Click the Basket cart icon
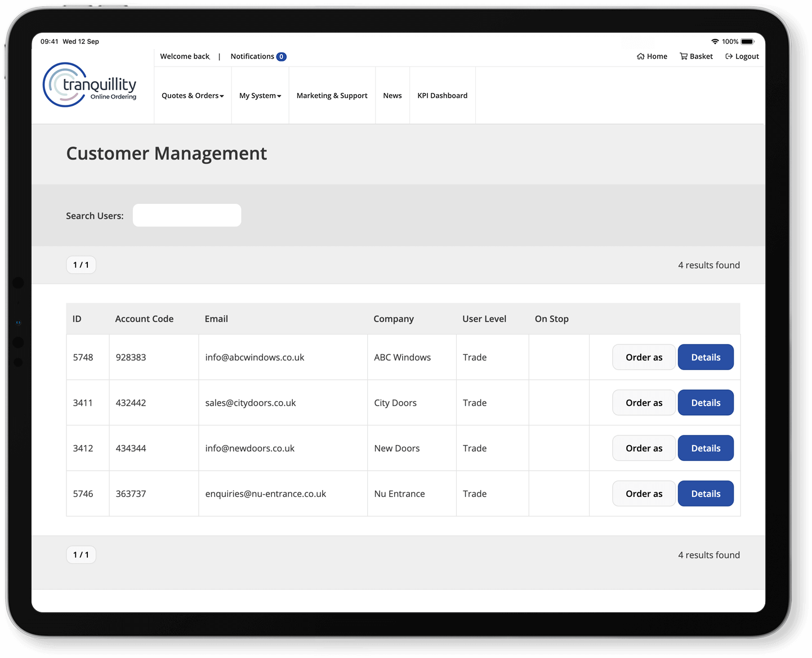Screen dimensions: 812x658 (684, 56)
